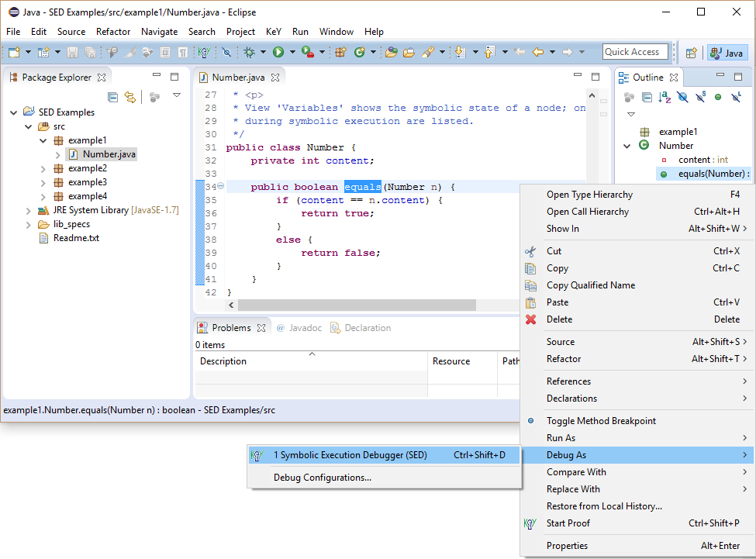Screen dimensions: 756x559
Task: Collapse the SED Examples project node
Action: (x=13, y=112)
